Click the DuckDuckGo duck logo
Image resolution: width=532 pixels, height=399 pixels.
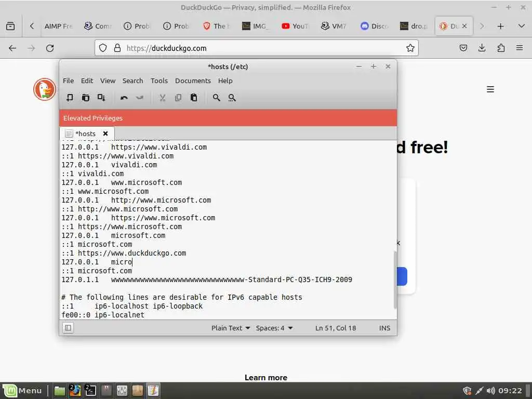pos(45,89)
